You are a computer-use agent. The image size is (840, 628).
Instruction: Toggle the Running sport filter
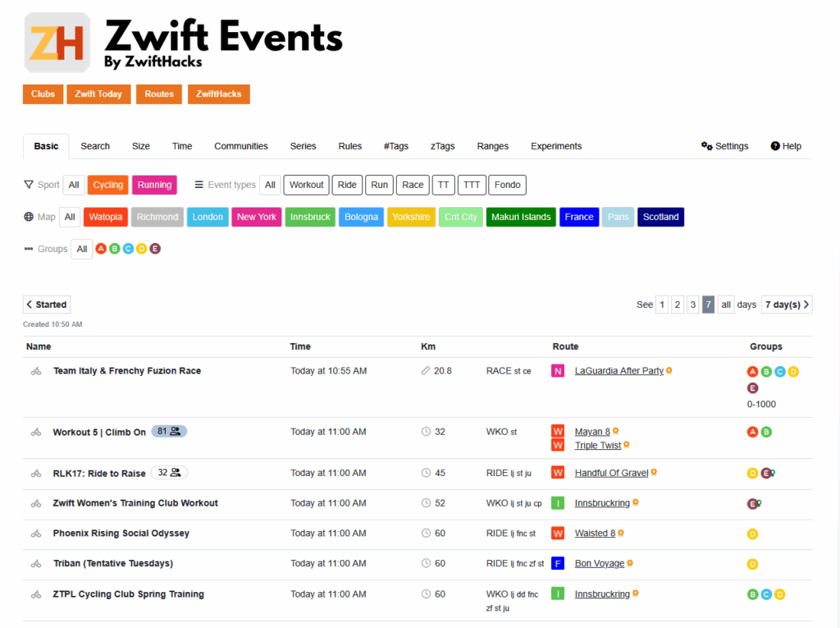154,185
